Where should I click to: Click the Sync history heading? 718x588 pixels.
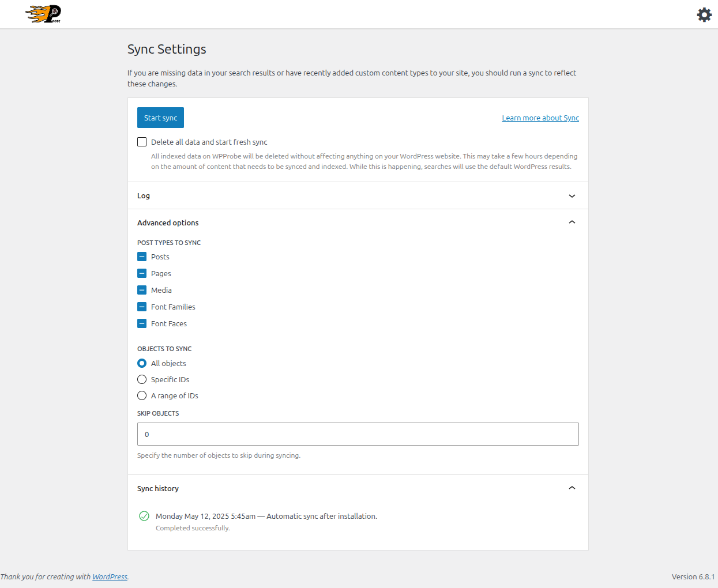pos(158,488)
